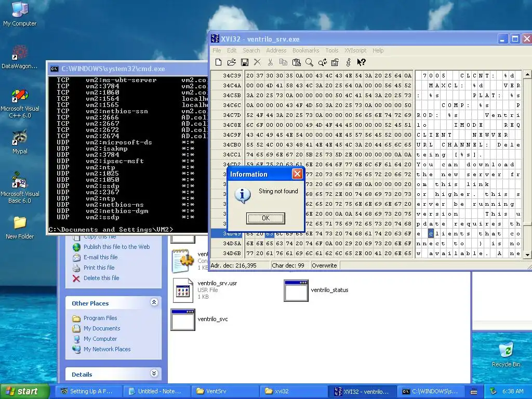Viewport: 532px width, 399px height.
Task: Click Publish this file to the Web
Action: [116, 247]
